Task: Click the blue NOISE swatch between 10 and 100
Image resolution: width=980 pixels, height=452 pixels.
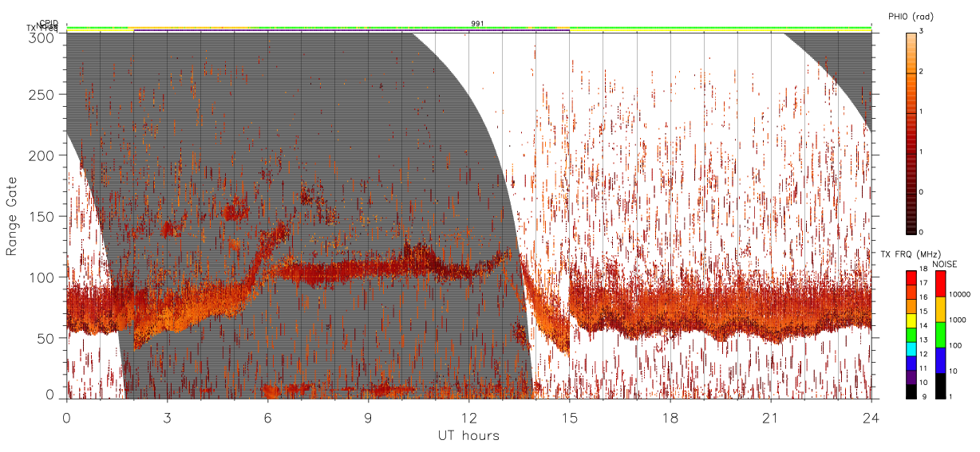Action: [x=940, y=360]
